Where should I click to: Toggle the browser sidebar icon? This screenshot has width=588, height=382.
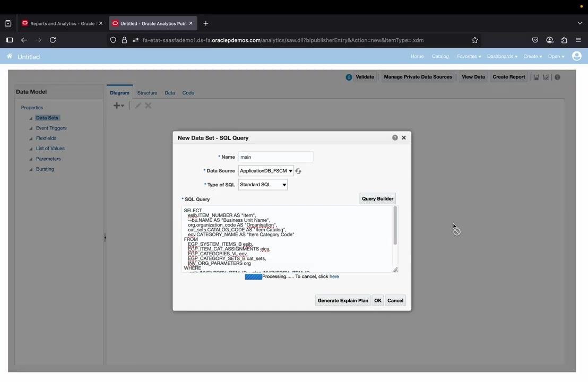[x=10, y=40]
